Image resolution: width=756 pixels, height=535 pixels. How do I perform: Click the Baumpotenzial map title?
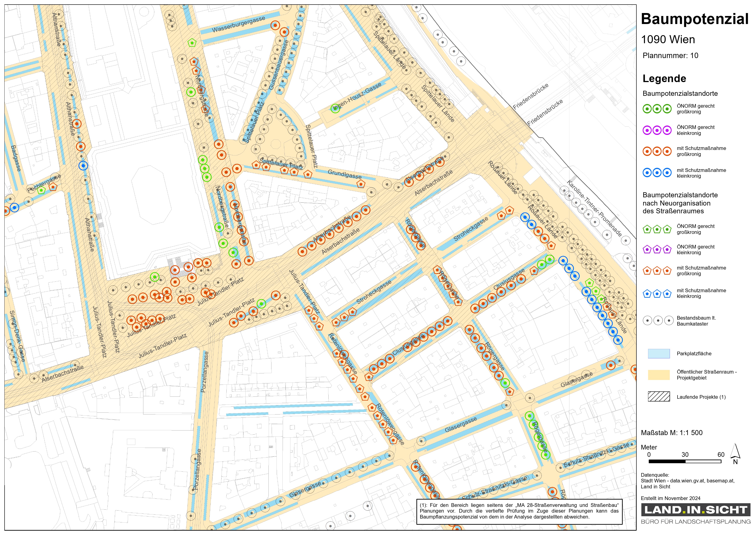coord(694,19)
